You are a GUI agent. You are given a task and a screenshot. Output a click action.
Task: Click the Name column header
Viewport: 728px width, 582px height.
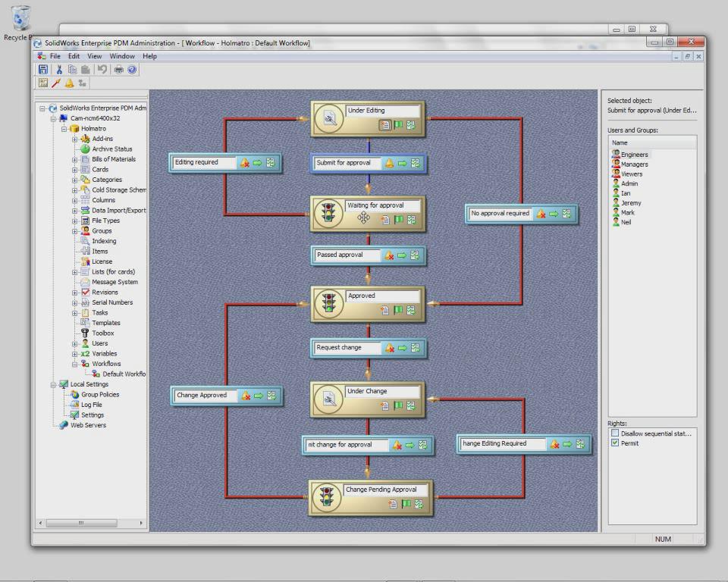[653, 142]
